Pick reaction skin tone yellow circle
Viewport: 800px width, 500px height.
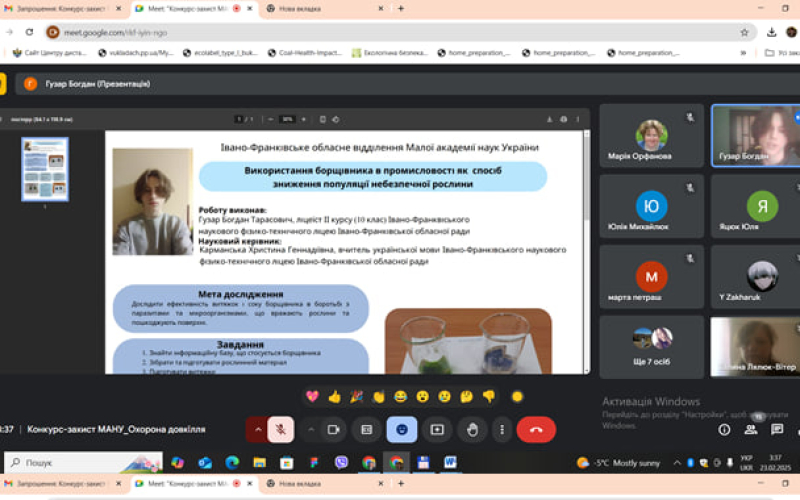517,396
